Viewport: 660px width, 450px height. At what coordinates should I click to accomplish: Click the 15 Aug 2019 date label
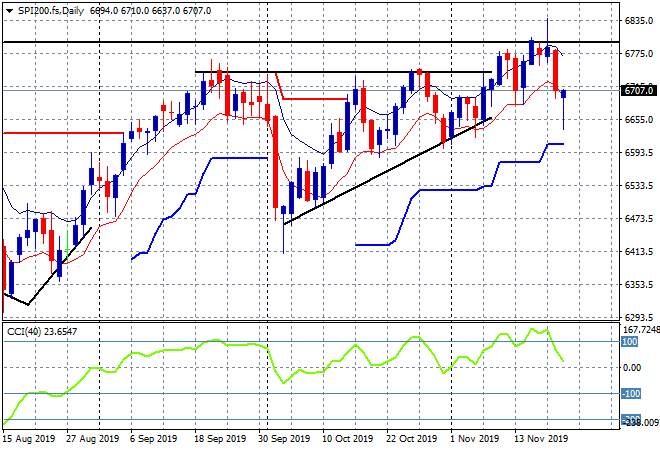[x=29, y=439]
